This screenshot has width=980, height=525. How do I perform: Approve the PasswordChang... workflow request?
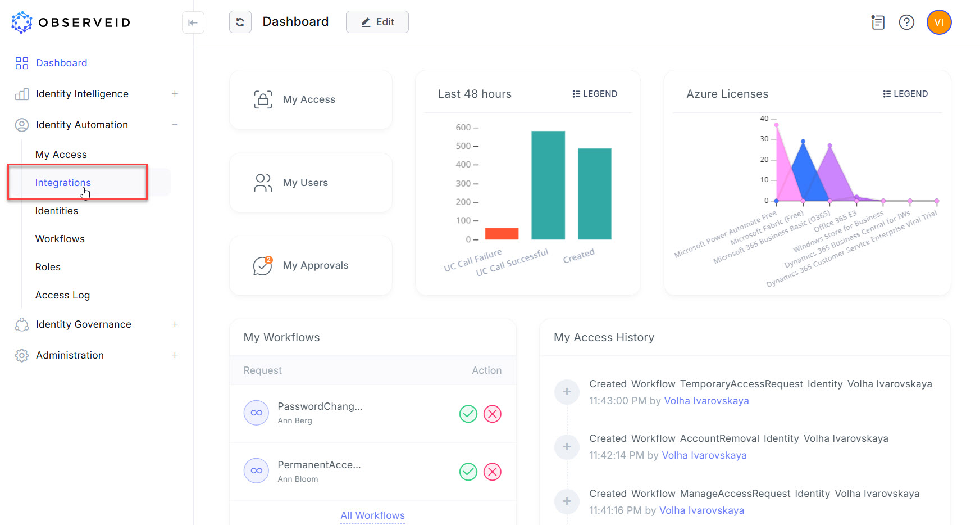(x=468, y=414)
